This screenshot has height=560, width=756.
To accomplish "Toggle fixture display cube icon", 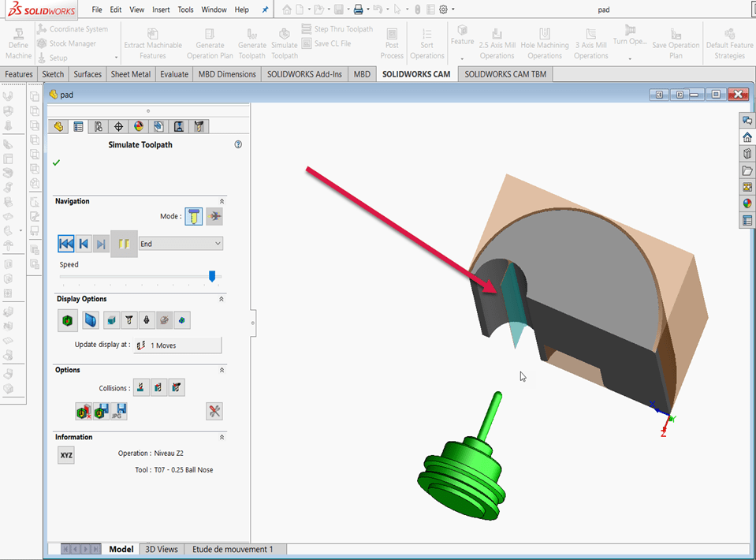I will (x=111, y=320).
